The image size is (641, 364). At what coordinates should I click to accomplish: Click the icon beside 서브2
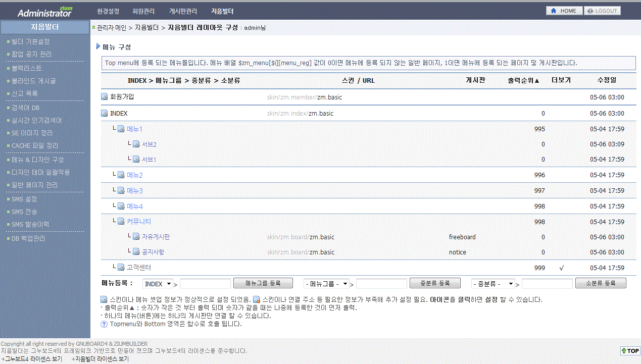(136, 144)
